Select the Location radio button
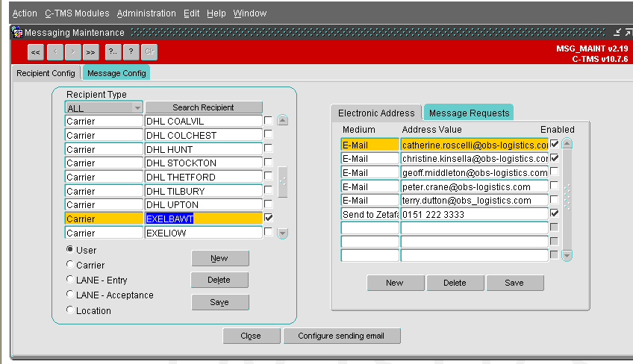633x364 pixels. (x=70, y=310)
